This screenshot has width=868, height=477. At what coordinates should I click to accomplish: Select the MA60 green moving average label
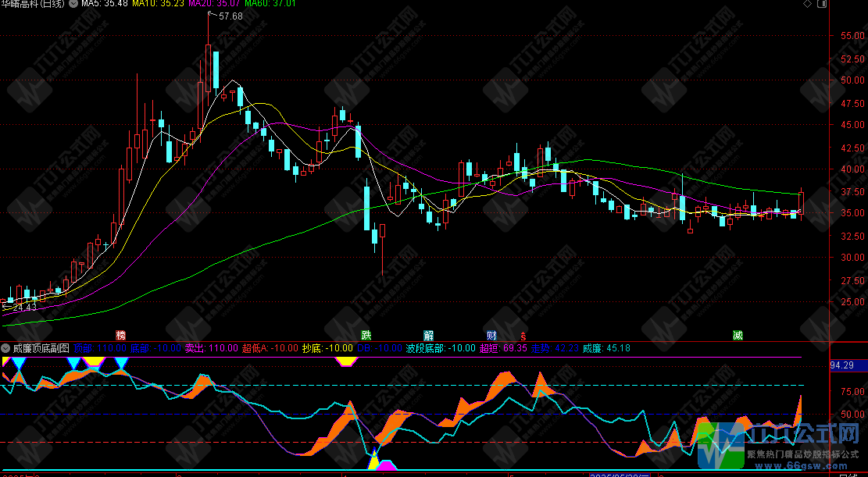(x=273, y=5)
